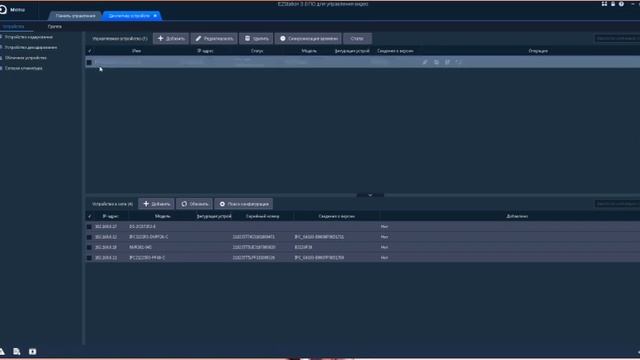The width and height of the screenshot is (640, 360).
Task: Click the Добавлено column header
Action: tap(517, 216)
